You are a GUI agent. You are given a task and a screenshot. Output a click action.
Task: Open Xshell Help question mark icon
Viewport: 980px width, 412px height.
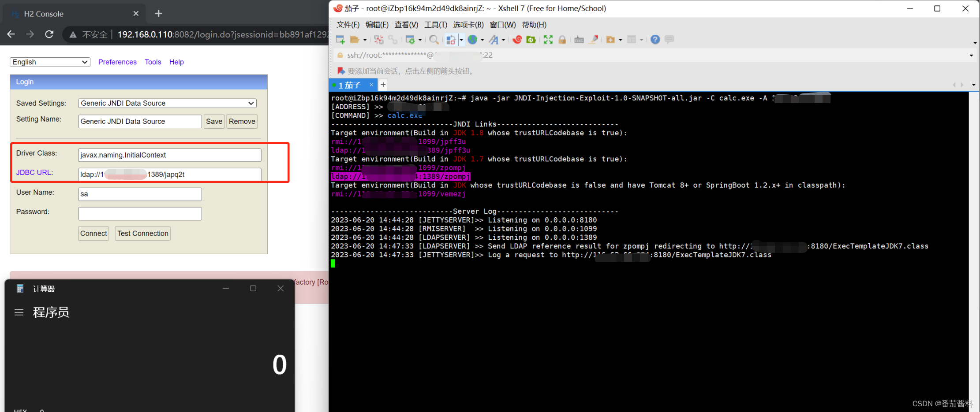tap(655, 40)
